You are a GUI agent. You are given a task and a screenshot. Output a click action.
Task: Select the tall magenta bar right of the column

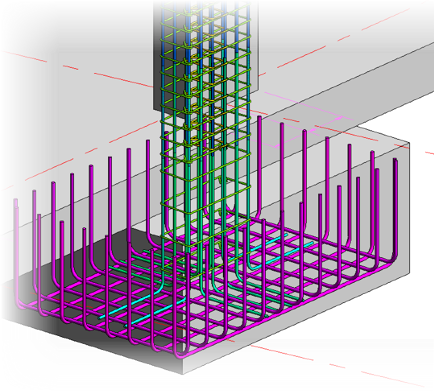[259, 167]
